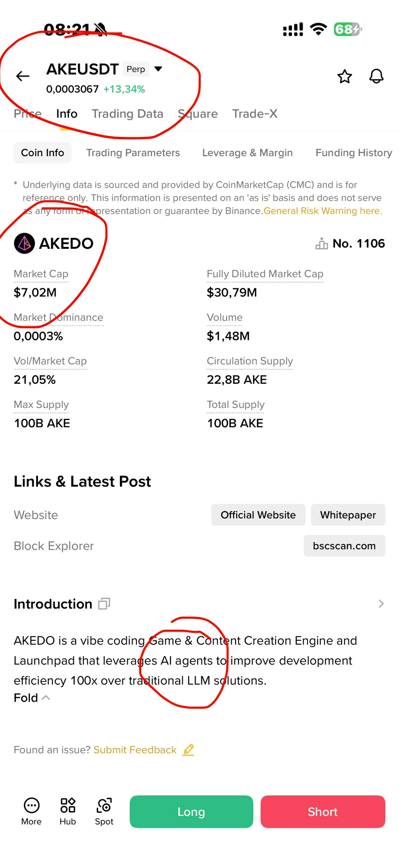Screen dimensions: 399x868
Task: Expand the AKEUSDT Perp pair dropdown arrow
Action: click(158, 69)
